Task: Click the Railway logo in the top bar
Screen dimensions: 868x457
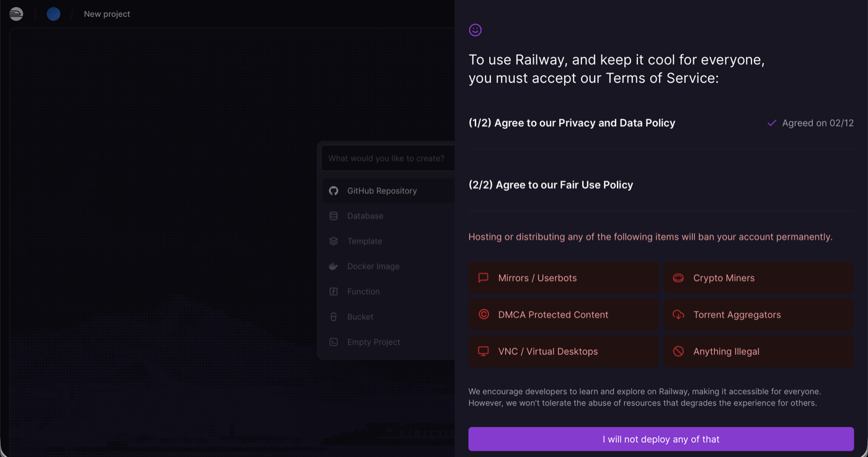Action: click(16, 14)
